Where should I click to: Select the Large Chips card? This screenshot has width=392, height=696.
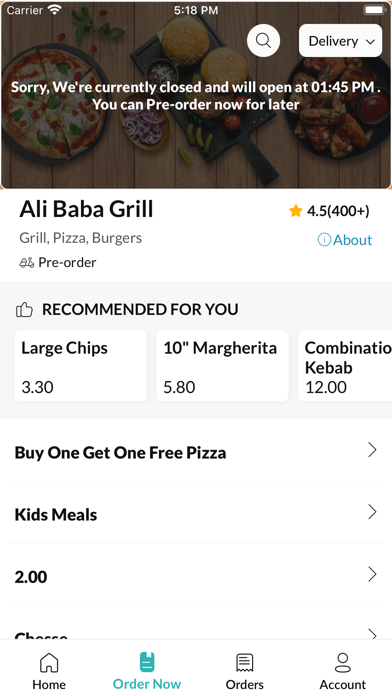click(x=81, y=366)
